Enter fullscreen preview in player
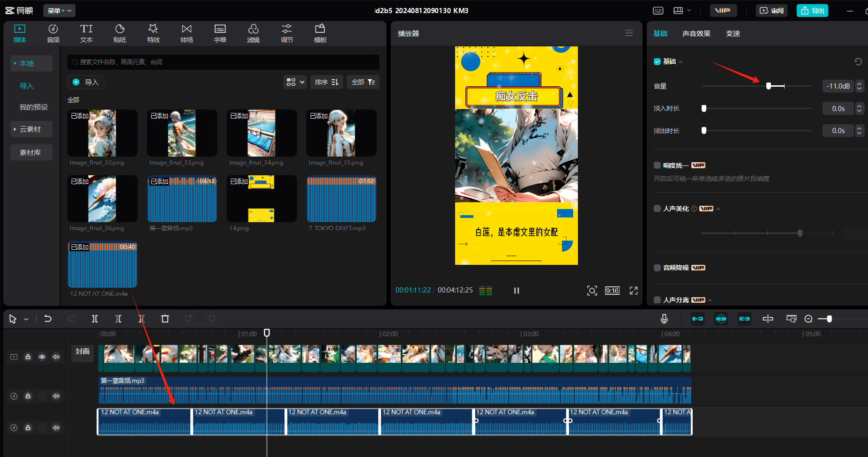 tap(634, 291)
